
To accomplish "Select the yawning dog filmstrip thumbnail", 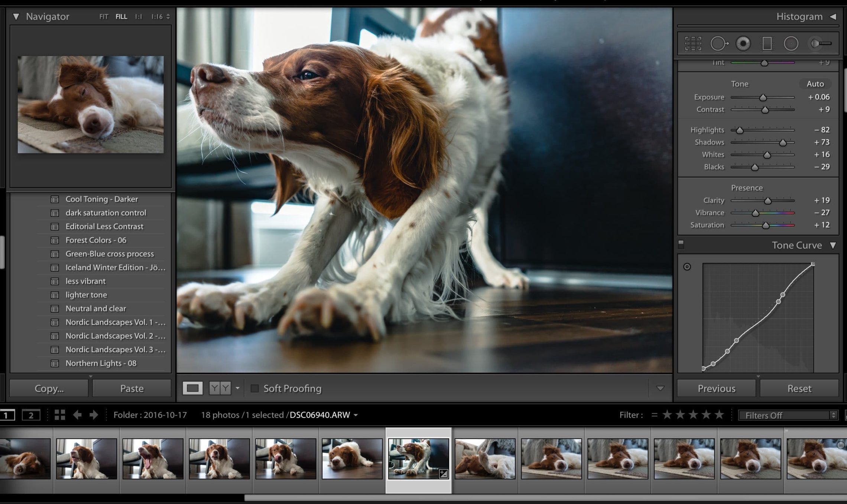I will pyautogui.click(x=153, y=459).
